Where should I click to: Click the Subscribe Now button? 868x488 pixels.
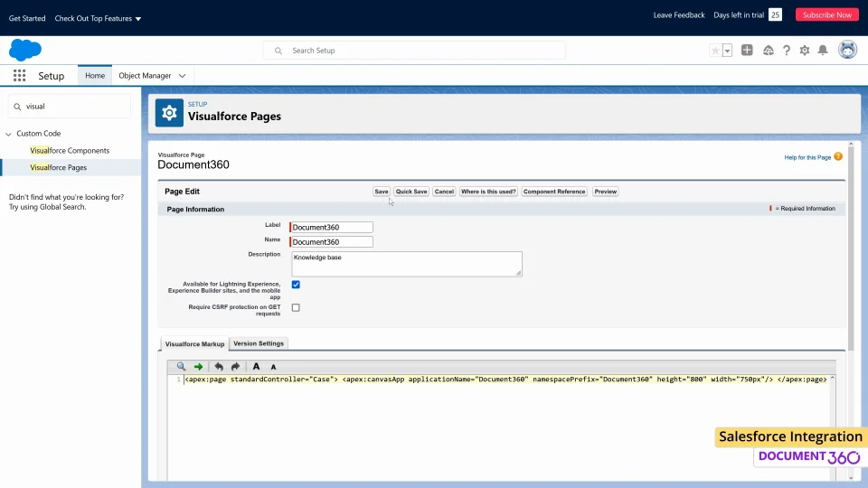pos(827,15)
